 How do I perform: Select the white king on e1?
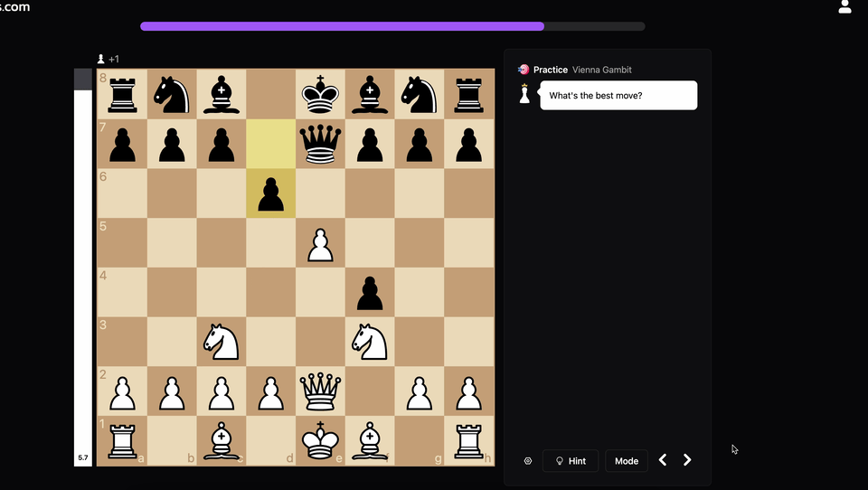pyautogui.click(x=320, y=440)
